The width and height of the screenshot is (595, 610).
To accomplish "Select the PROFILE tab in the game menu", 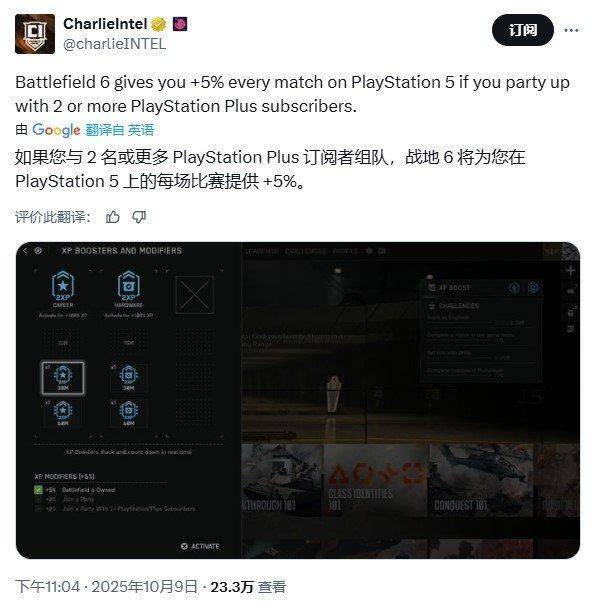I will 345,251.
